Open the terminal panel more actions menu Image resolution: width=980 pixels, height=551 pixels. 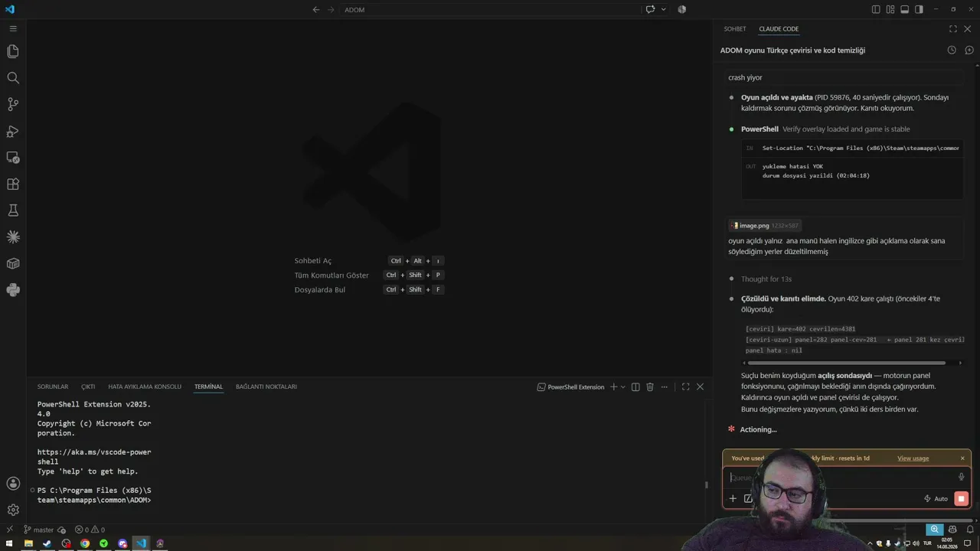click(665, 387)
